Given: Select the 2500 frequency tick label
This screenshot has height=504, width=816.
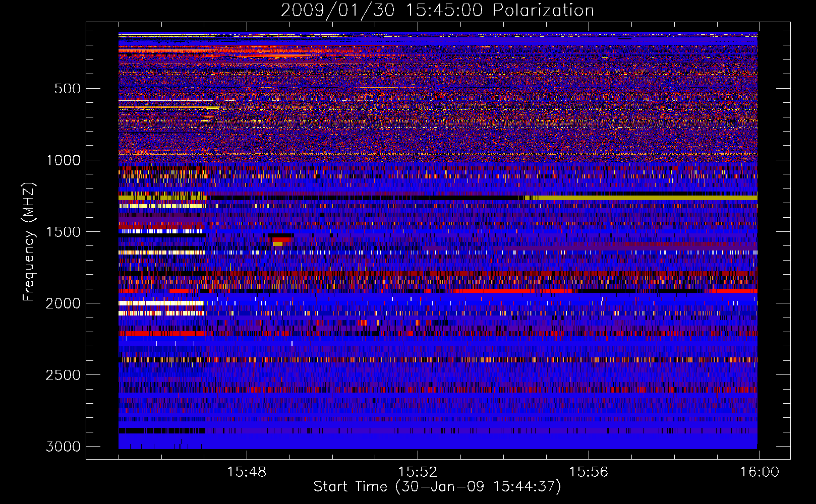Looking at the screenshot, I should click(x=63, y=375).
